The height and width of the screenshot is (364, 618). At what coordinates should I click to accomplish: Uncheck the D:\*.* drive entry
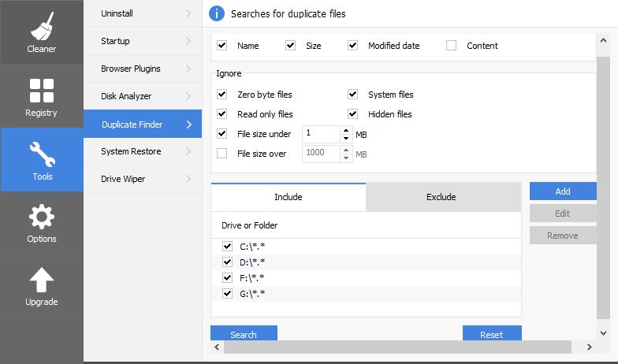pyautogui.click(x=228, y=262)
